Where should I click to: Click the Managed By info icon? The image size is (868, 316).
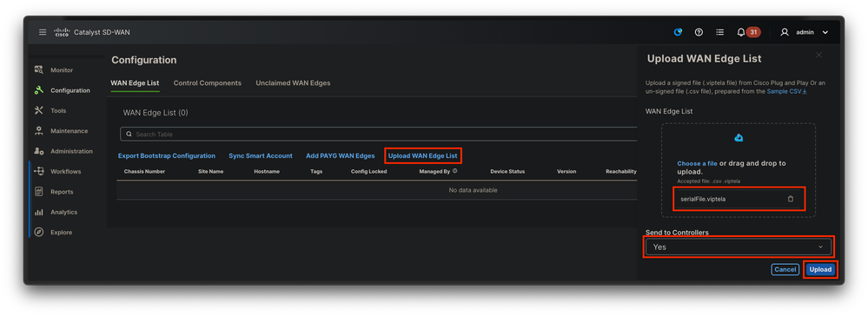pos(455,171)
